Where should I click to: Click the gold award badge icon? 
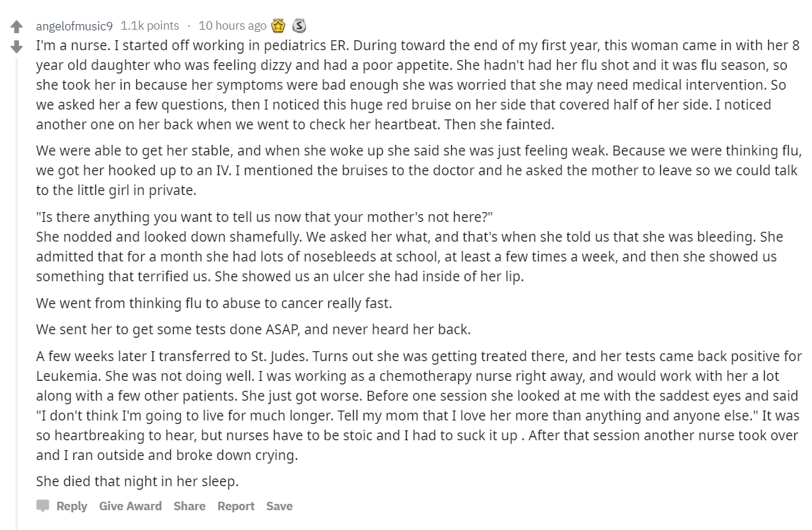pos(279,25)
